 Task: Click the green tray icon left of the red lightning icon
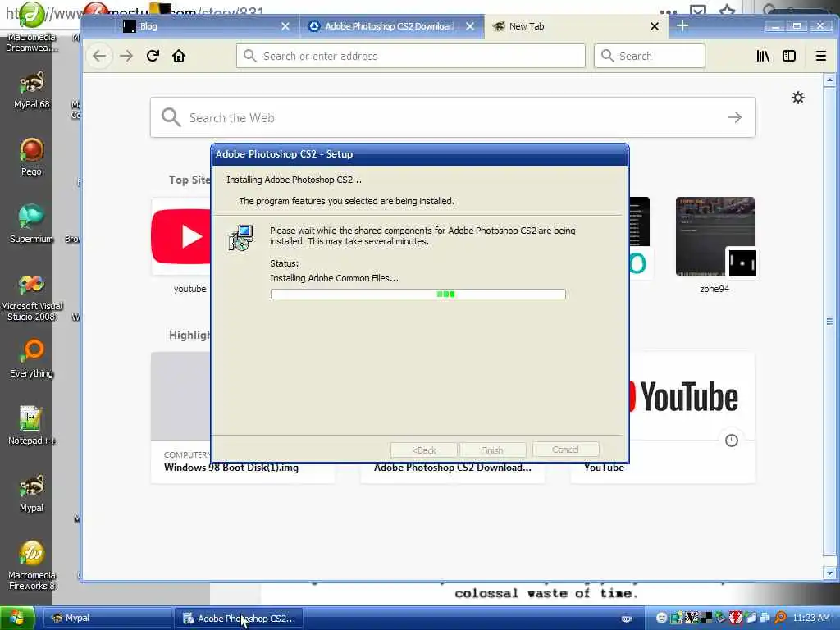721,619
